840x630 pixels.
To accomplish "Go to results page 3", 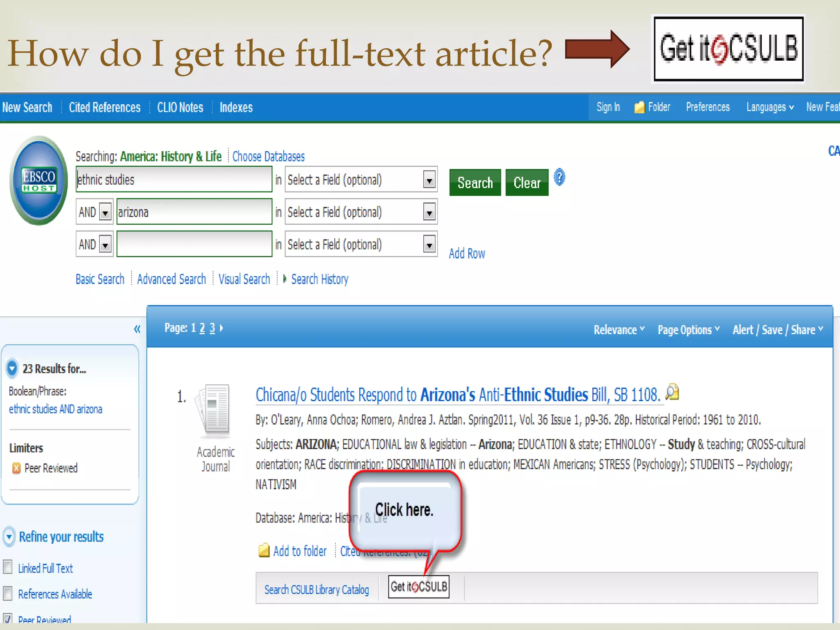I will click(212, 328).
